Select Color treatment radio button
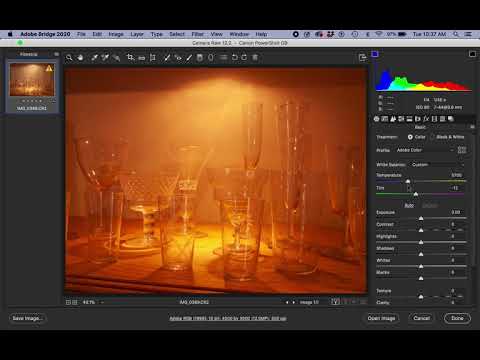The width and height of the screenshot is (480, 360). pos(410,137)
